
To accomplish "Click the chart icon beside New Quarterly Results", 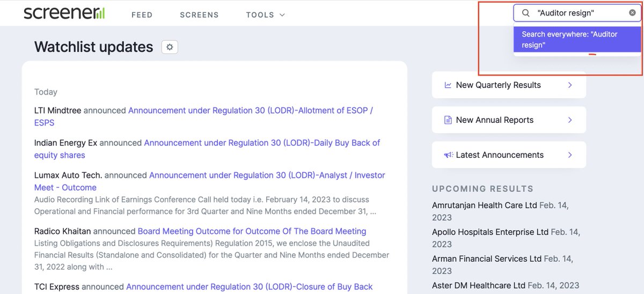I will (x=448, y=85).
